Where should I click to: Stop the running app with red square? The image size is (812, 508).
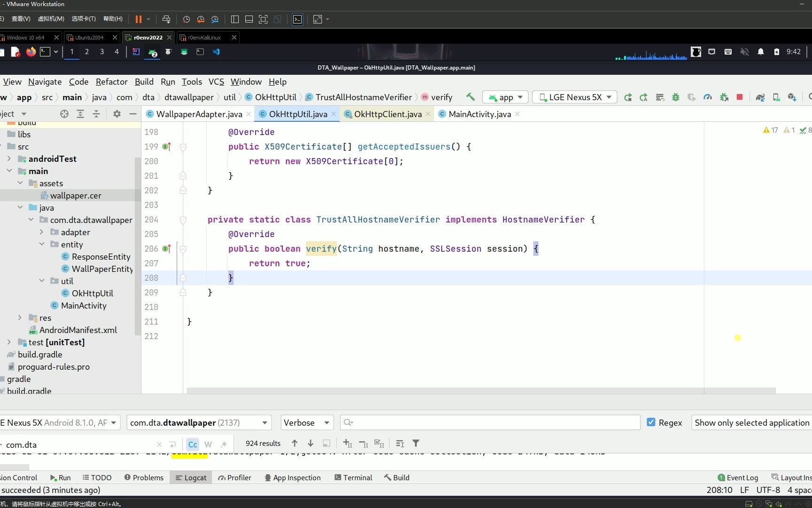coord(740,97)
